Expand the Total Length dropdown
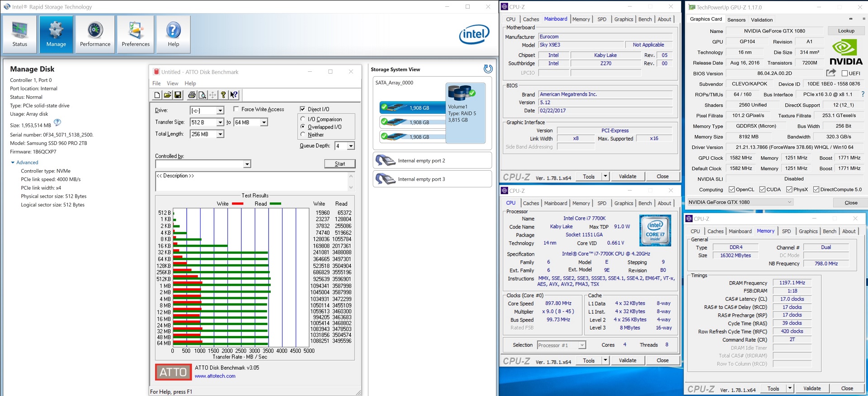Viewport: 868px width, 396px height. pyautogui.click(x=220, y=134)
